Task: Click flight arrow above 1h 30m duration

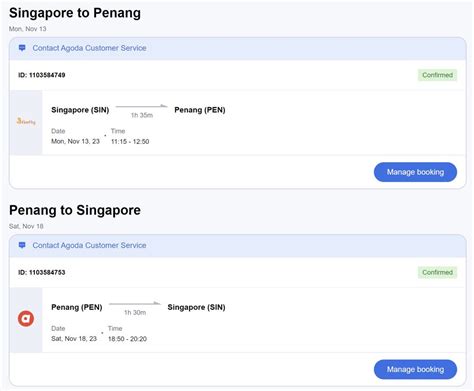Action: click(135, 303)
